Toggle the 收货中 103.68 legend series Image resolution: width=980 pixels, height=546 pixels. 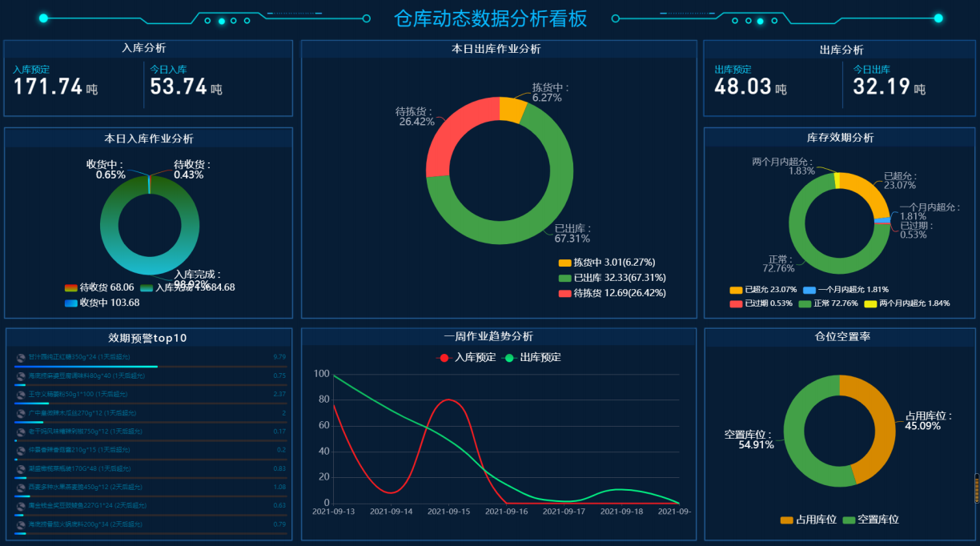point(102,303)
